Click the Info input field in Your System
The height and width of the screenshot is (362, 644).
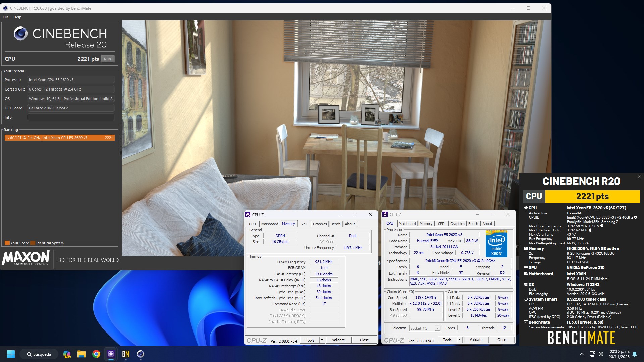point(71,117)
